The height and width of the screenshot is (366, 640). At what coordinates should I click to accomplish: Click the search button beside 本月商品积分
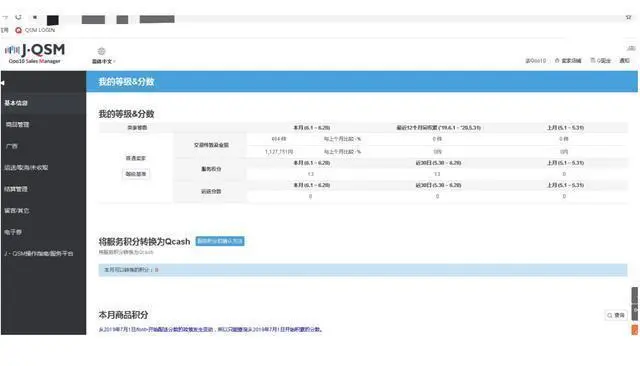point(616,315)
